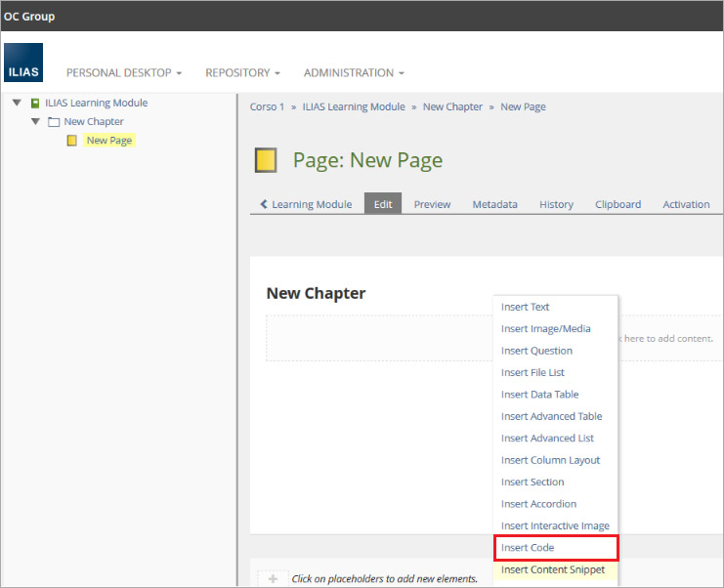This screenshot has height=588, width=724.
Task: Switch to the Preview tab
Action: [432, 204]
